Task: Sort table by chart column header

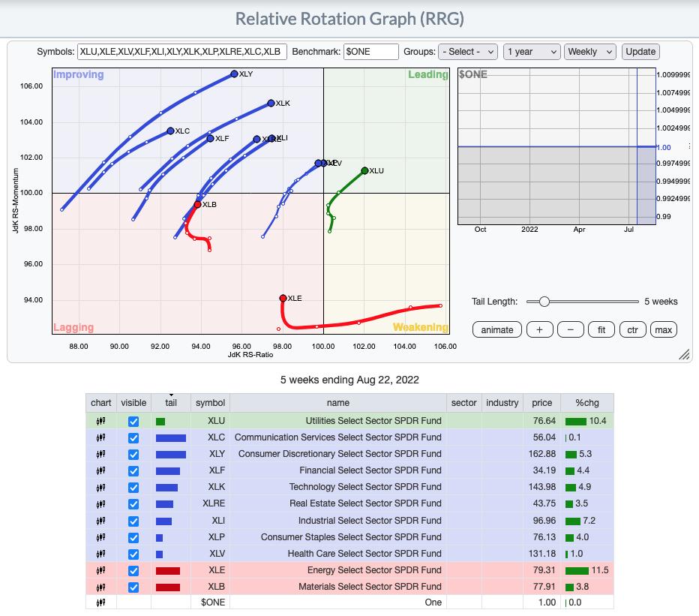Action: click(x=101, y=403)
